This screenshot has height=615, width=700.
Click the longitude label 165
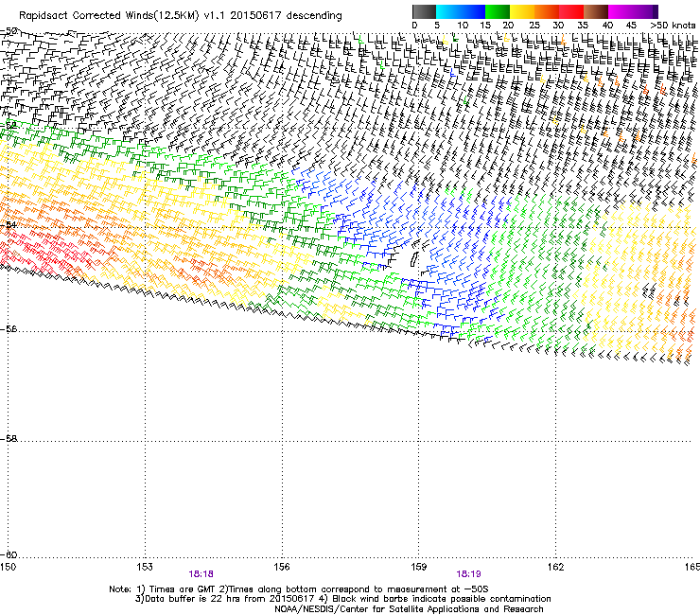click(x=692, y=567)
